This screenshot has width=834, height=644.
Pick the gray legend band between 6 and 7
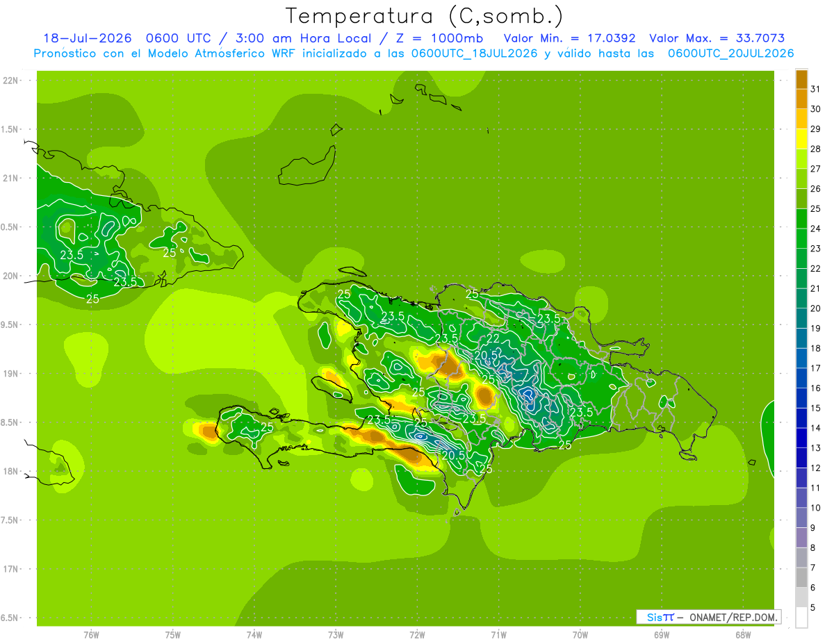coord(801,577)
